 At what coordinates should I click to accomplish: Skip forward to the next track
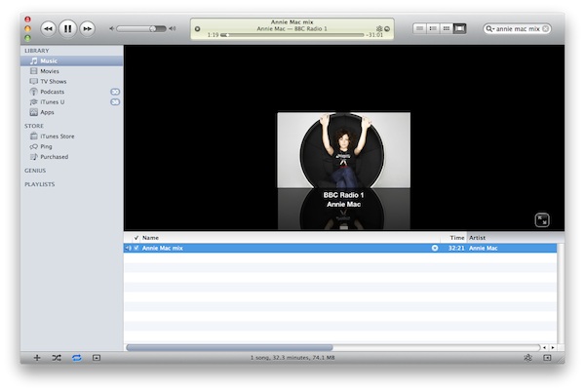point(87,28)
